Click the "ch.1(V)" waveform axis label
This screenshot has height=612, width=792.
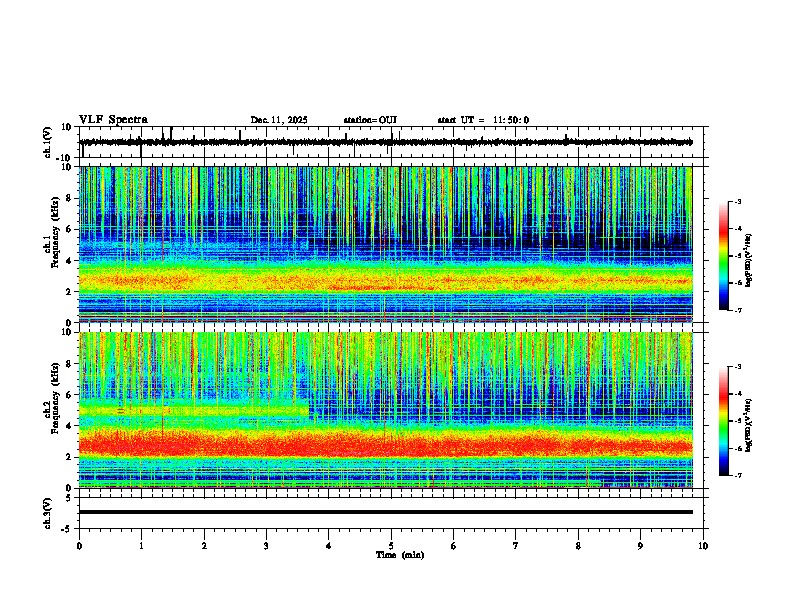pyautogui.click(x=48, y=142)
